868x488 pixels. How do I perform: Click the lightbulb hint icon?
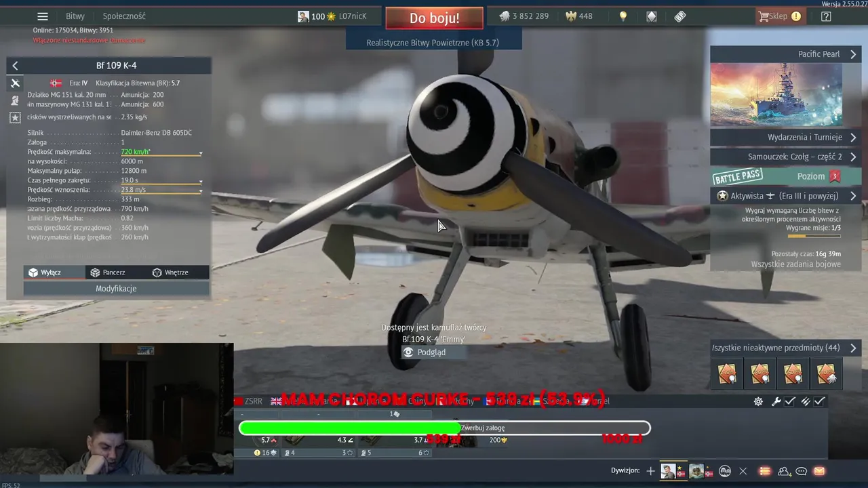[x=623, y=16]
